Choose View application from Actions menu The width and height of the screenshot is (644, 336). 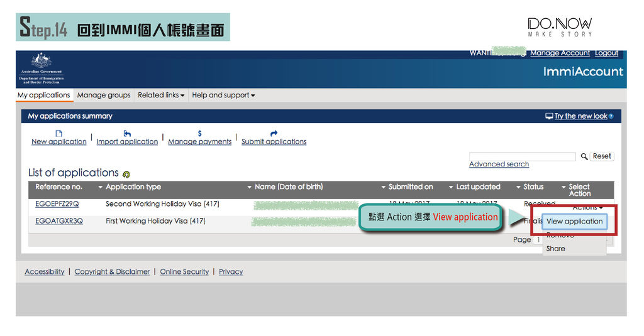click(x=574, y=222)
